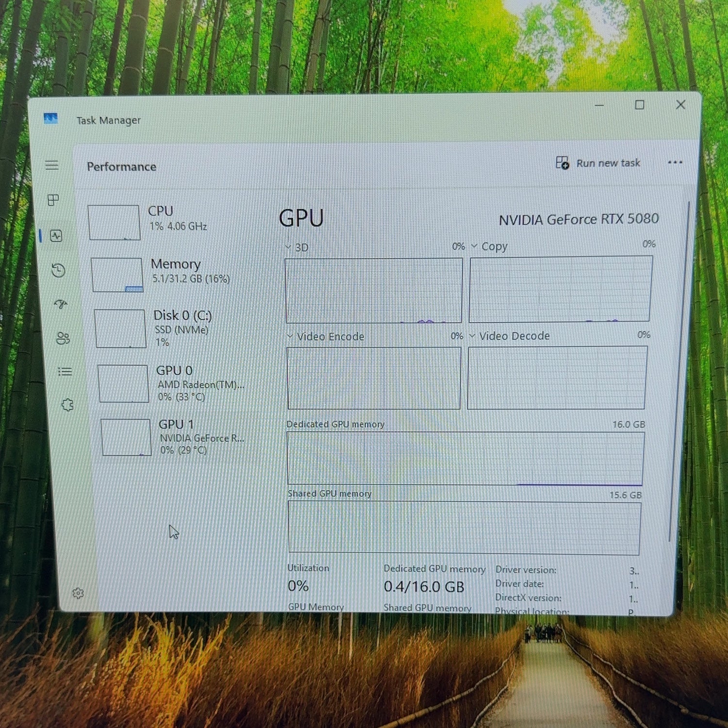The image size is (728, 728).
Task: Click the GPU 1 mini graph thumbnail
Action: pos(126,437)
